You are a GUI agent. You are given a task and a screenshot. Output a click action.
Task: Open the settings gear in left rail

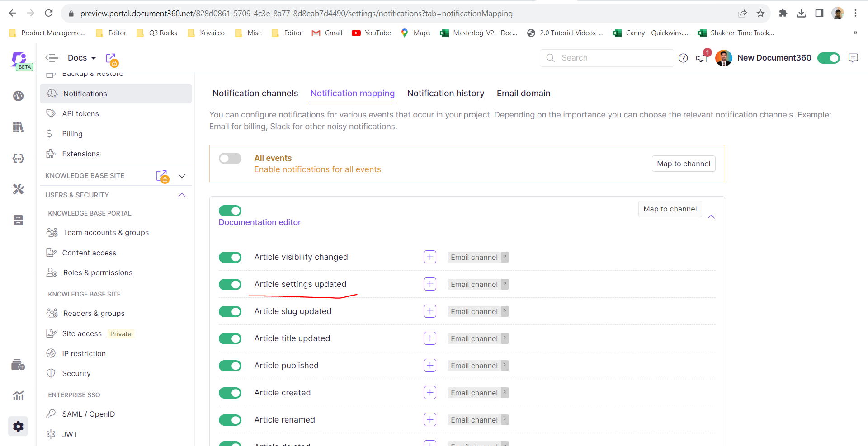pyautogui.click(x=18, y=426)
